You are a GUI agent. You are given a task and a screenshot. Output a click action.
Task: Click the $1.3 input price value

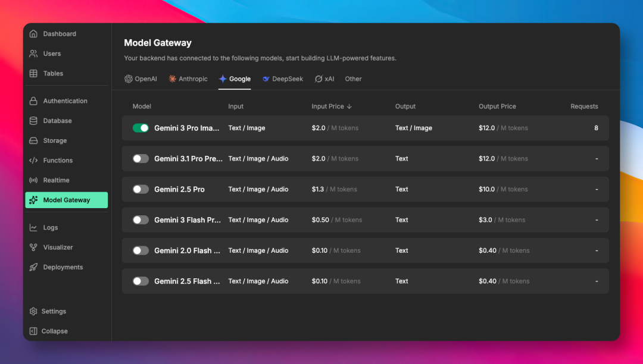pos(318,189)
